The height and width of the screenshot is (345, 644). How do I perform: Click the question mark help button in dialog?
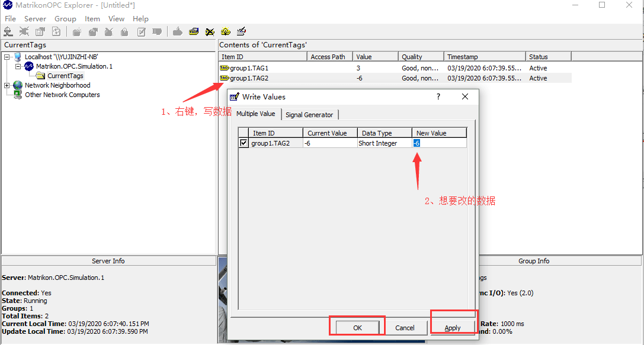click(x=438, y=97)
